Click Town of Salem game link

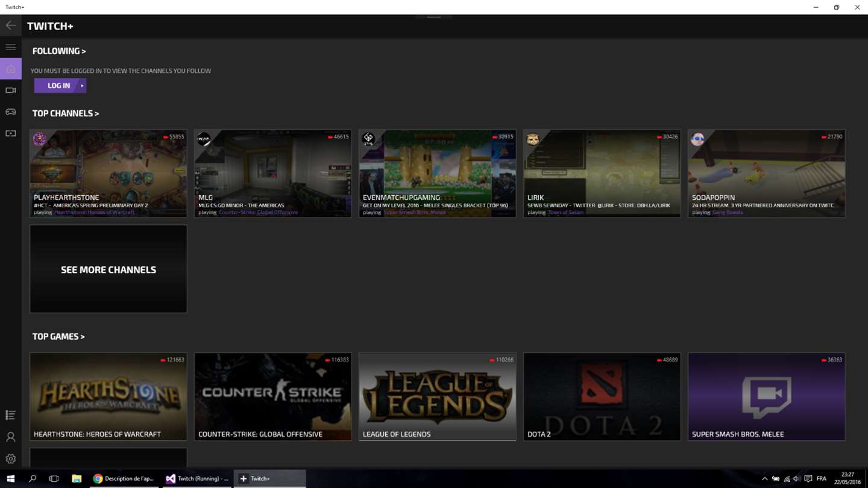(x=565, y=212)
